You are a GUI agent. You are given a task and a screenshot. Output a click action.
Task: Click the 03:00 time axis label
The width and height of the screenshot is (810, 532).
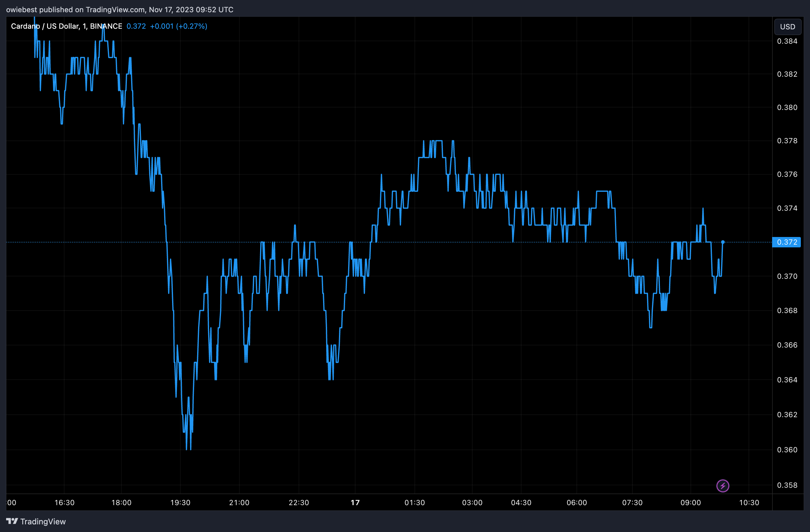(x=472, y=502)
